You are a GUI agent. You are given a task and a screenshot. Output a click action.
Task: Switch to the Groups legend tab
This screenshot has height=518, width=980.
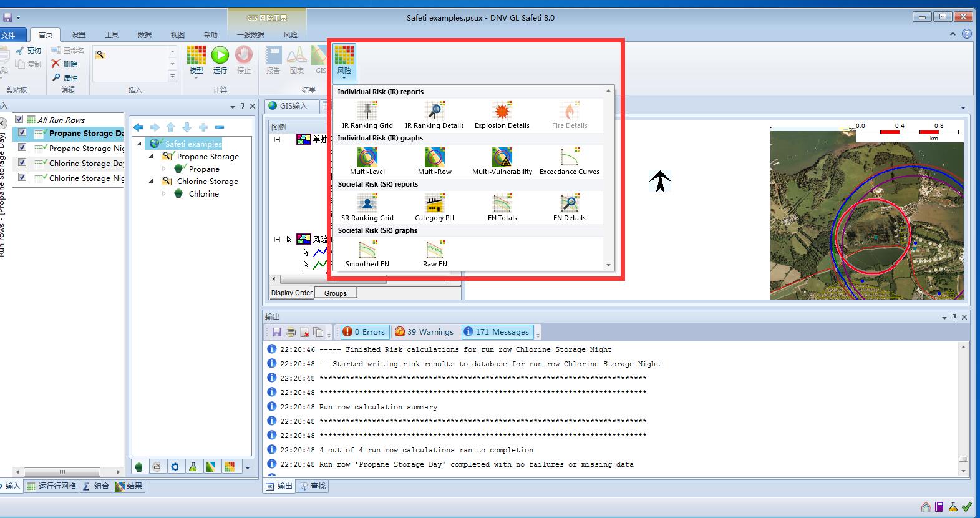click(336, 293)
